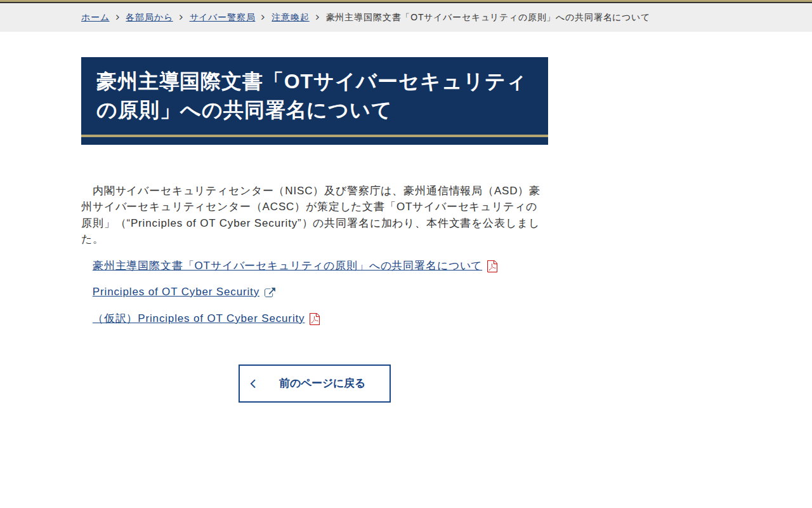Click external-link icon next to Principles of OT Cyber Security
Viewport: 812px width, 508px height.
(x=270, y=293)
